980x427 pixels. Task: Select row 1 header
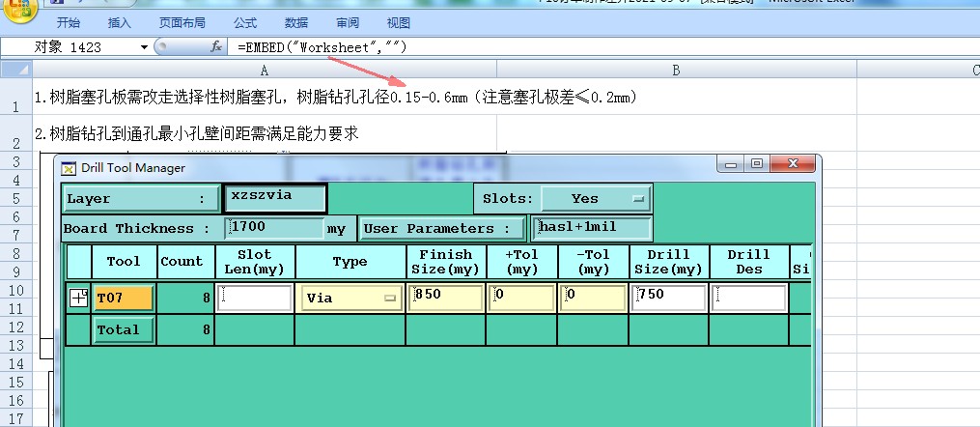click(x=16, y=97)
